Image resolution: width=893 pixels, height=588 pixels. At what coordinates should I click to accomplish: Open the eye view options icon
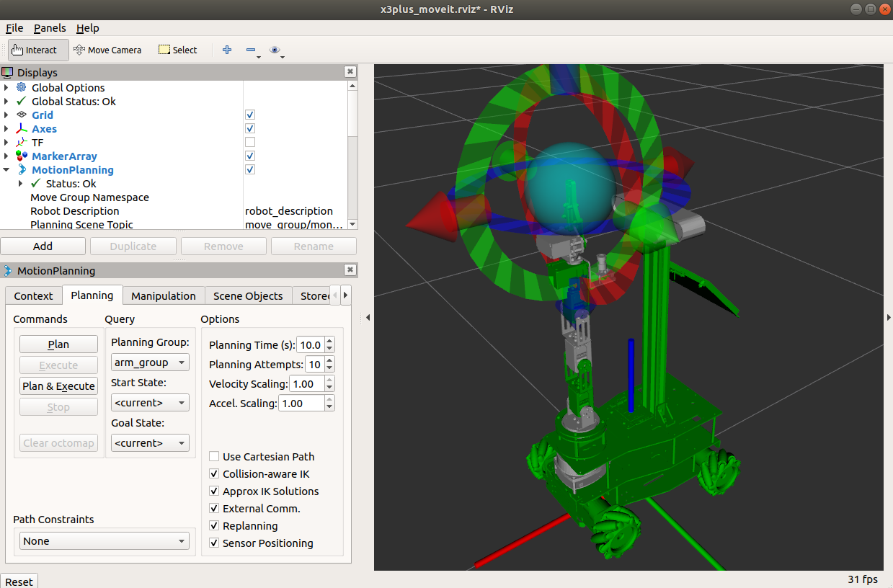(275, 50)
